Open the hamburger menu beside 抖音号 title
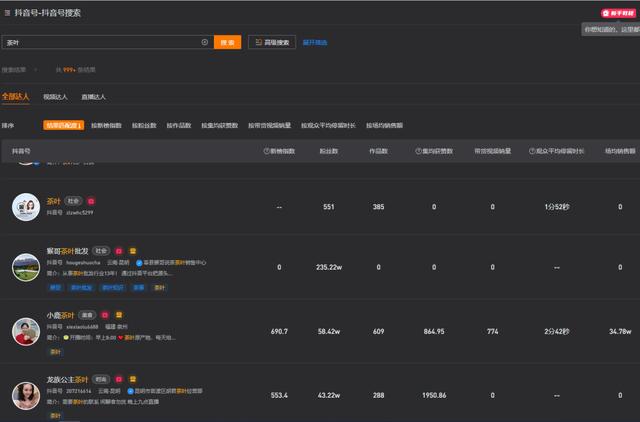The height and width of the screenshot is (422, 640). (6, 13)
